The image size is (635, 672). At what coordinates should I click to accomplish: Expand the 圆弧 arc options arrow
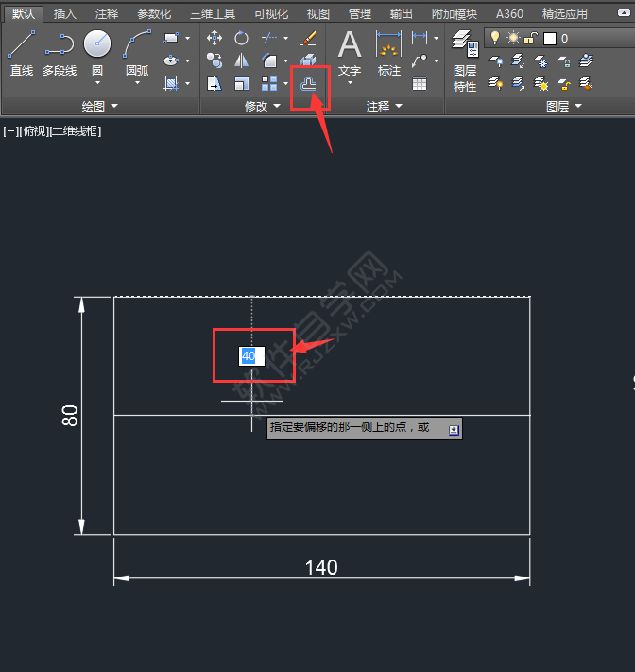point(137,83)
